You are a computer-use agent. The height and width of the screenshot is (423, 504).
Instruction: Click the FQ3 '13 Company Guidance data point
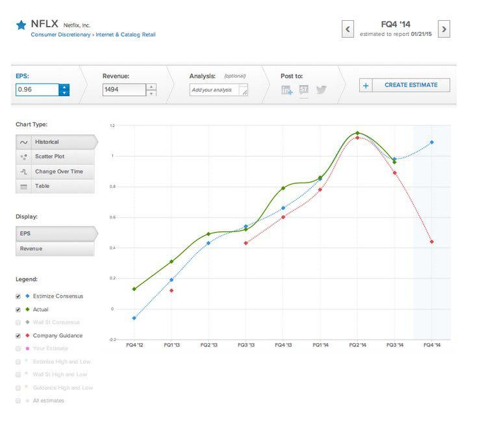pyautogui.click(x=246, y=243)
